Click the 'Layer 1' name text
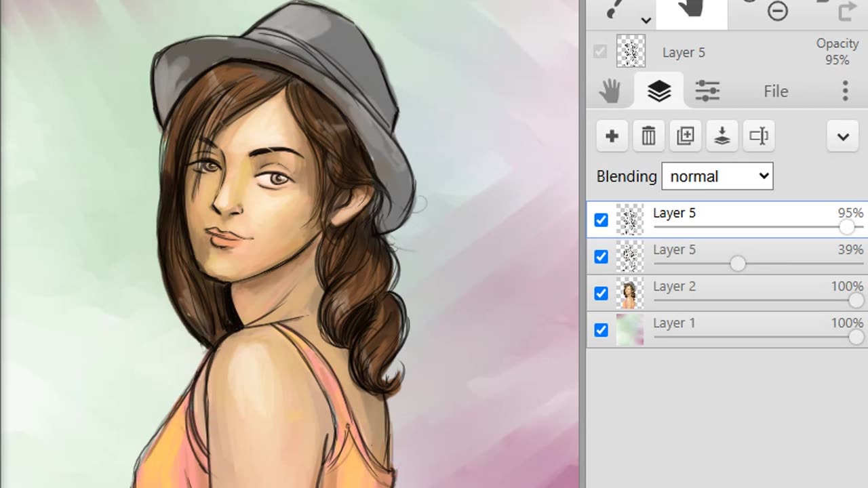Screen dimensions: 868x488 (674, 323)
